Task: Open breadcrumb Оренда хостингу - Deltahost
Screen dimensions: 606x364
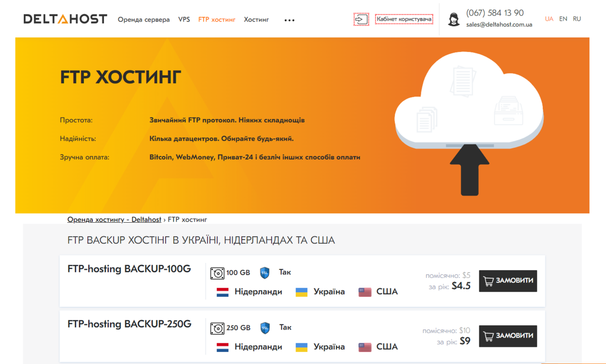Action: tap(114, 220)
